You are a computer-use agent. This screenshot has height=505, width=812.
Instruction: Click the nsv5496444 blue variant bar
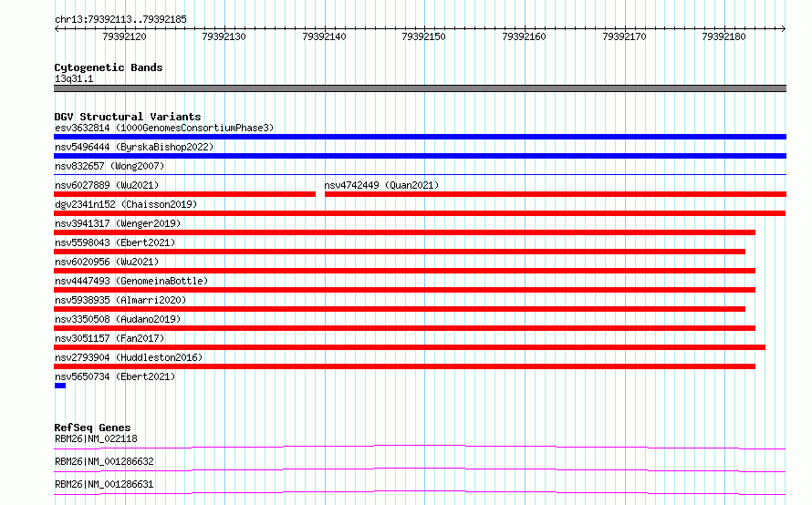pyautogui.click(x=420, y=156)
